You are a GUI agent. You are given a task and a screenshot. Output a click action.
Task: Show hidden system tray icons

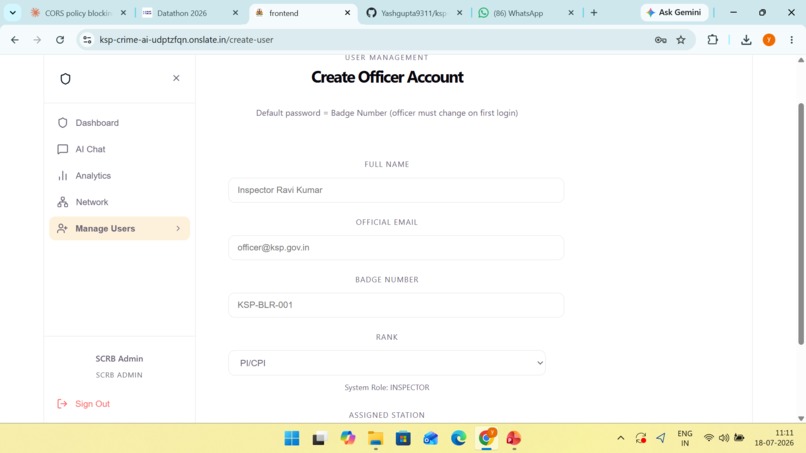[621, 438]
